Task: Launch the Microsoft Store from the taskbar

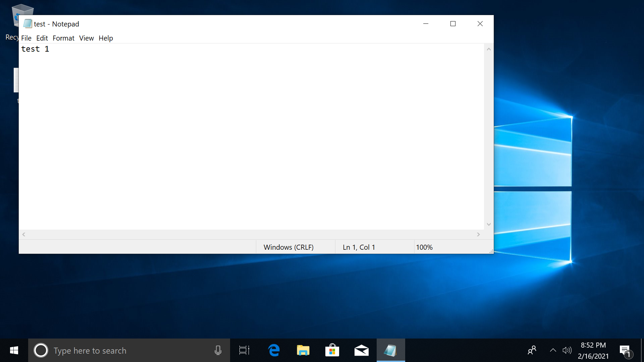Action: (332, 350)
